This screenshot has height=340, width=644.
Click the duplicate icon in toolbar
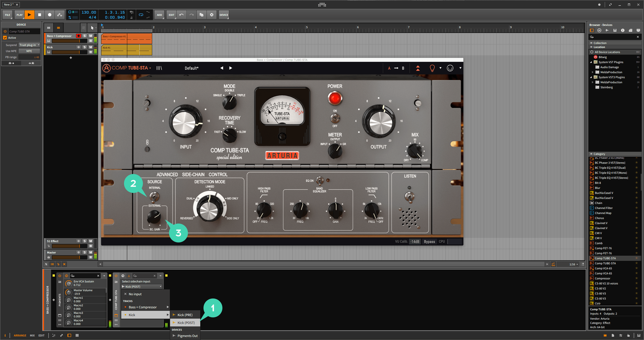click(202, 15)
